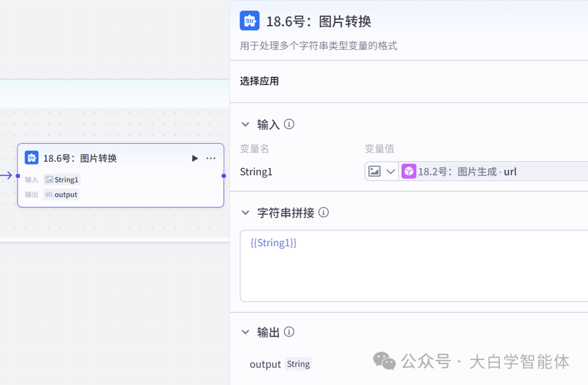Click the 变量名 column header
Screen dimensions: 588x385
click(x=255, y=149)
